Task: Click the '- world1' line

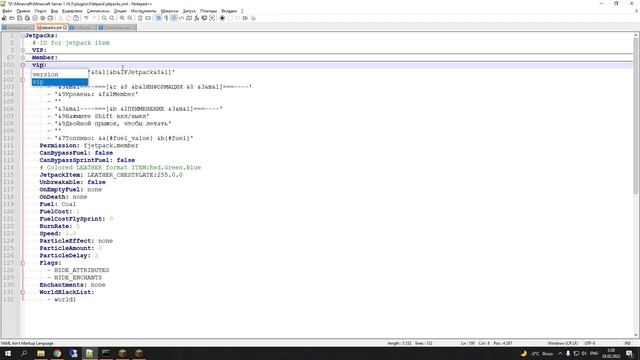Action: click(x=62, y=300)
